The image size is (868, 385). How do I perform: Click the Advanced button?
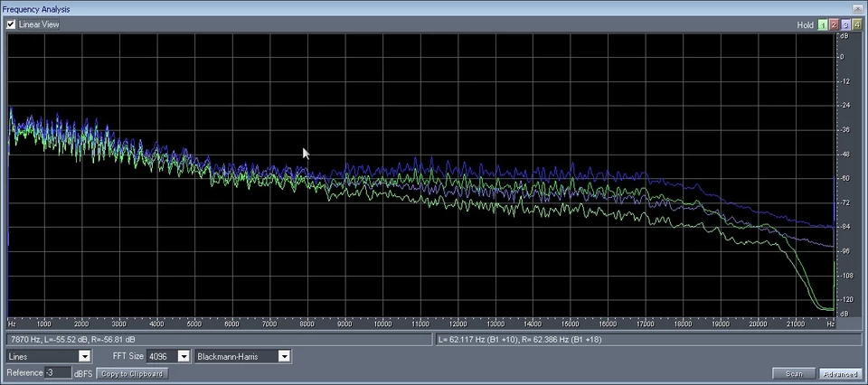pyautogui.click(x=840, y=373)
